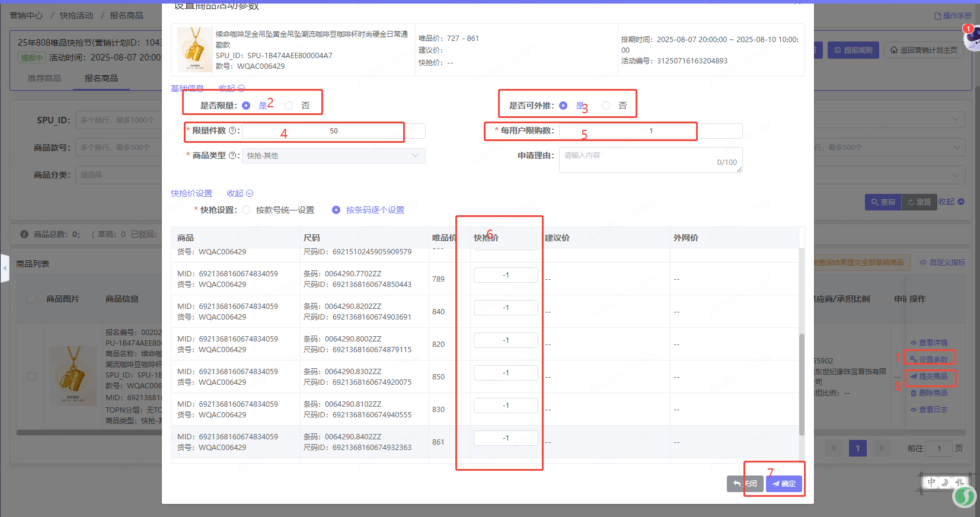Click the 操作手册 document icon

(x=938, y=16)
